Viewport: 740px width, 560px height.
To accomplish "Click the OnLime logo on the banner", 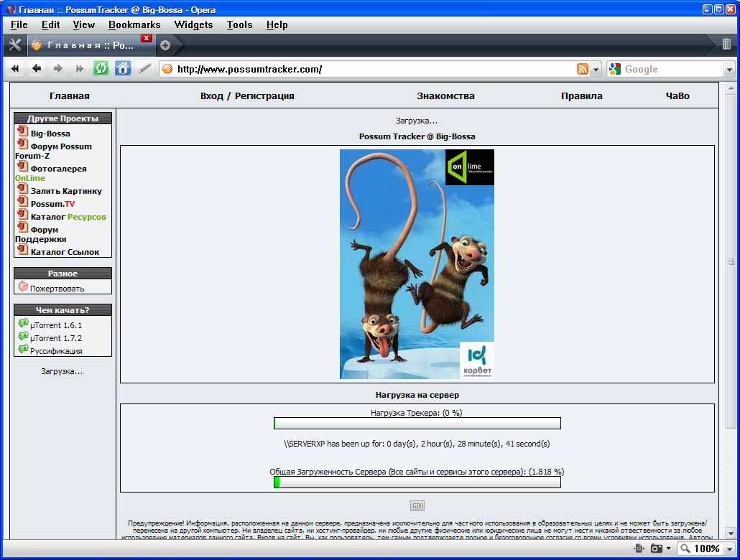I will click(470, 167).
